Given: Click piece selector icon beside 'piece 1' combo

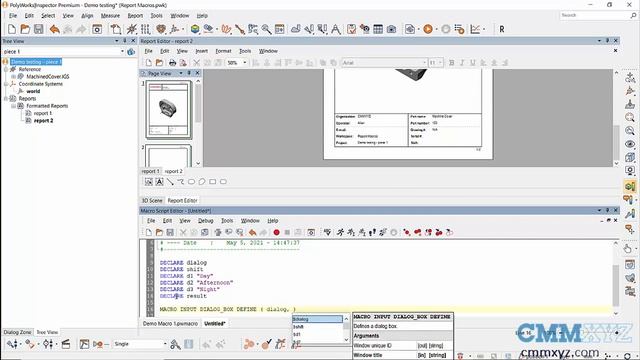Looking at the screenshot, I should coord(131,52).
